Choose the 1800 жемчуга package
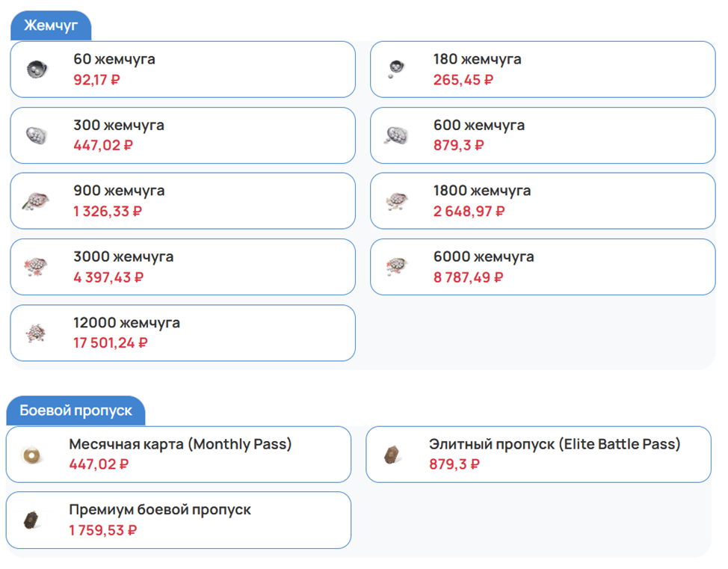The image size is (728, 569). (542, 201)
